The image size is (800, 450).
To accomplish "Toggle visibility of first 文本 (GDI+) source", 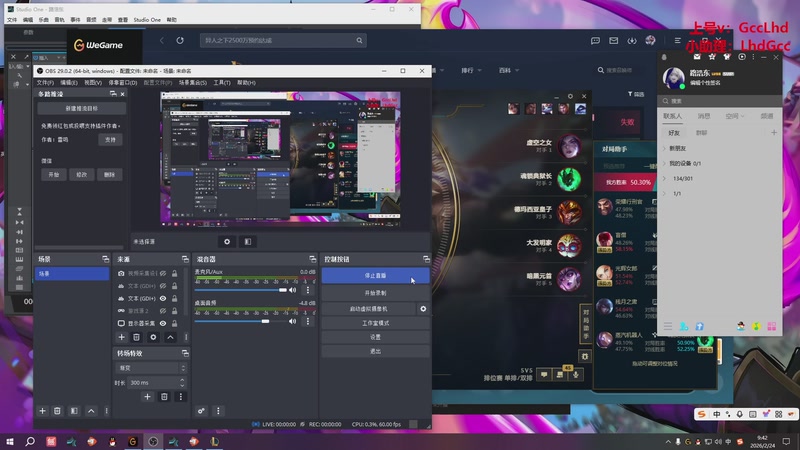I will click(x=163, y=286).
